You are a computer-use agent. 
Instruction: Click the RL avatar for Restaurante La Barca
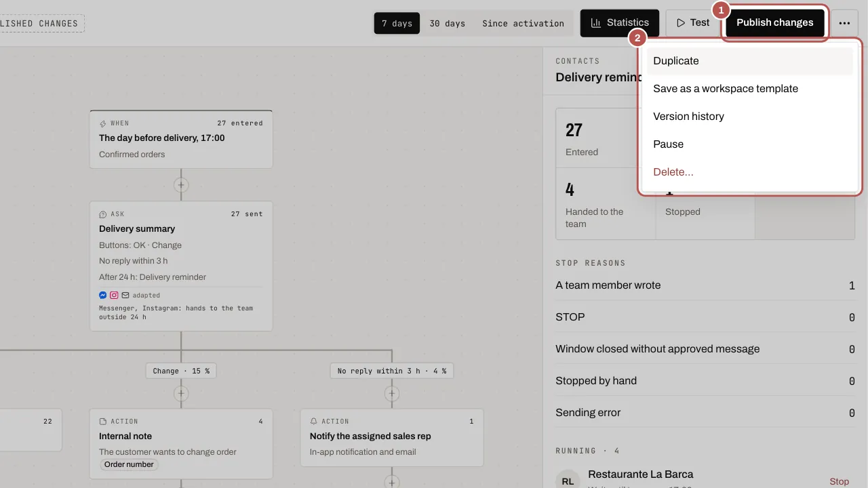point(568,481)
